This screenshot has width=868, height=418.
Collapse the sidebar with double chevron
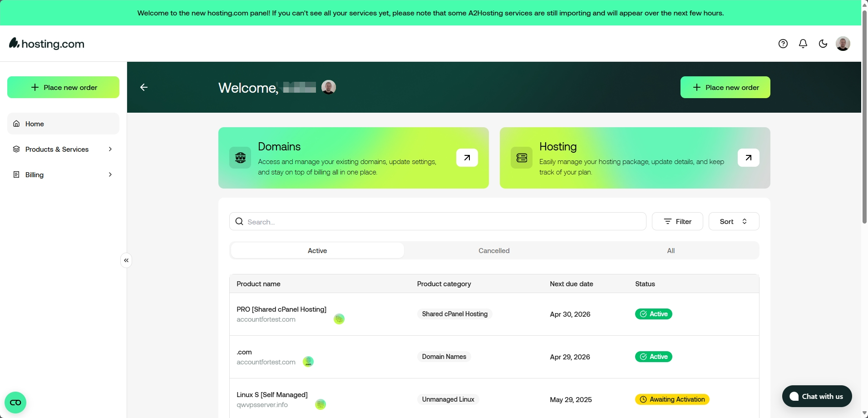(x=126, y=260)
